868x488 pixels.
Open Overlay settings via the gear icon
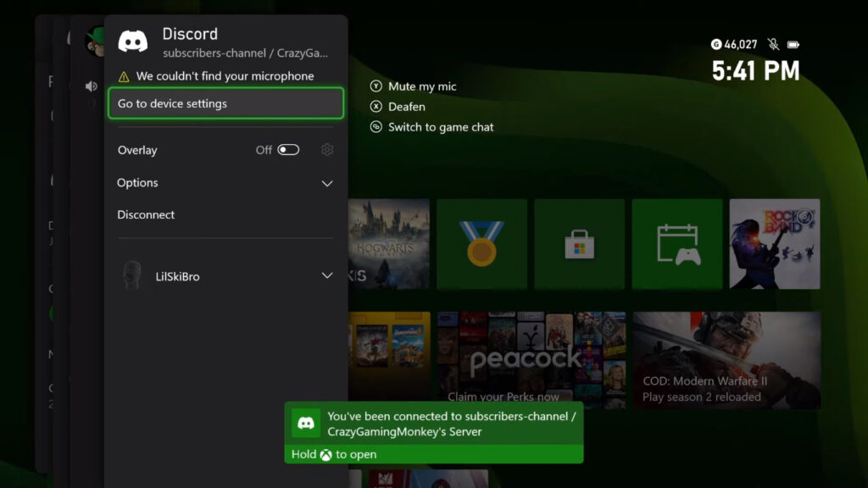pos(327,150)
